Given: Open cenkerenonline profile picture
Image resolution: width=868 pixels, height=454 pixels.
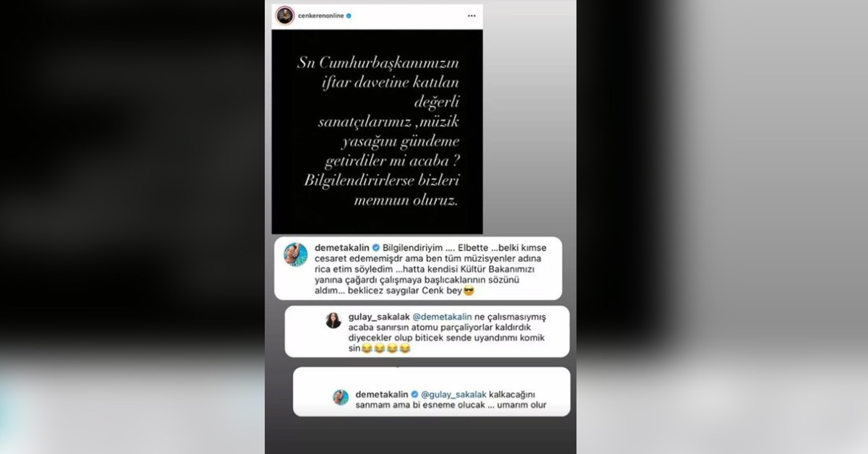Looking at the screenshot, I should pyautogui.click(x=285, y=15).
